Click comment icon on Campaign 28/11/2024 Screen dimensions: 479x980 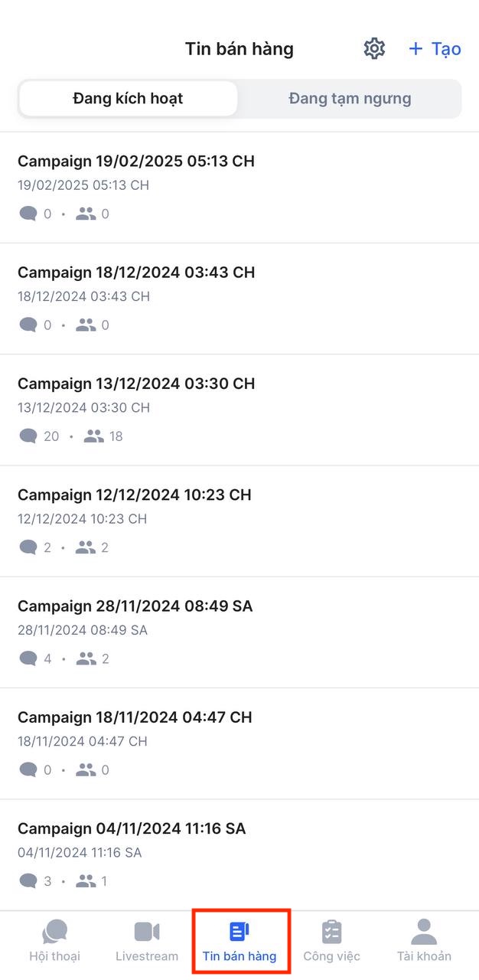(x=28, y=658)
